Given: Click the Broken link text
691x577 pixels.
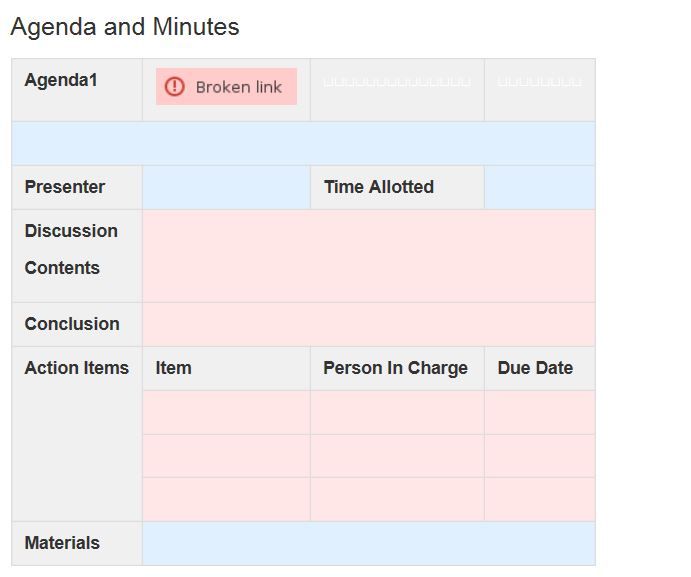Looking at the screenshot, I should [238, 87].
